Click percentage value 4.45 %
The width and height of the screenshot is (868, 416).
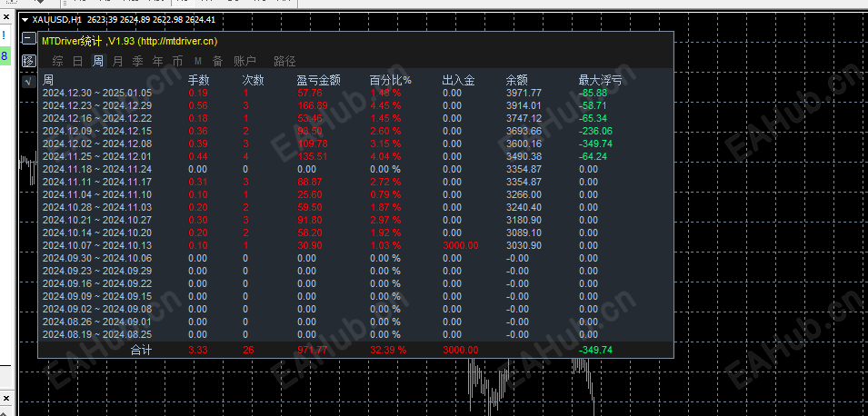click(x=385, y=105)
